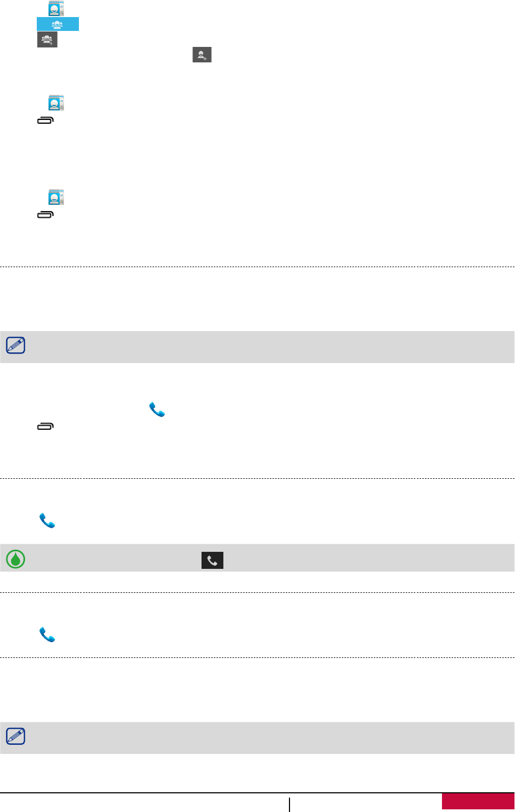Click the blue phone icon above the green tip
This screenshot has height=812, width=515.
pyautogui.click(x=47, y=521)
